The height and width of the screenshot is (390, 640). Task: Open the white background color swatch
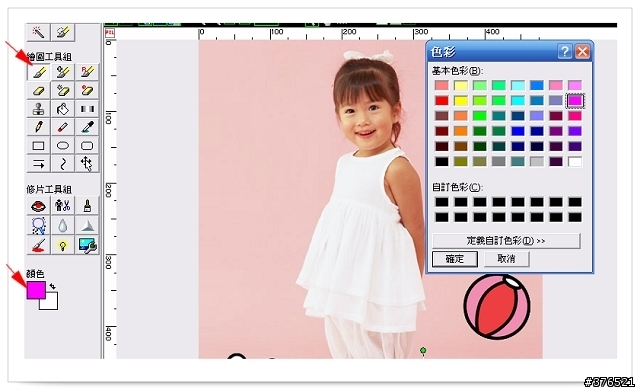51,304
